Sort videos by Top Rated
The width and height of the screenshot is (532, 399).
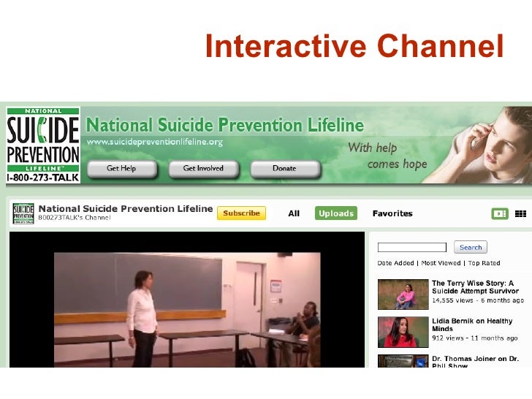point(484,263)
